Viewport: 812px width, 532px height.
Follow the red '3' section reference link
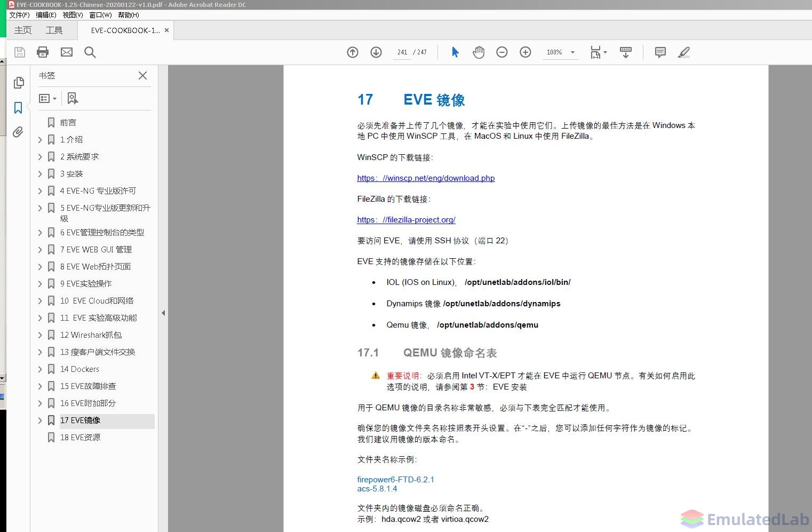pyautogui.click(x=472, y=387)
